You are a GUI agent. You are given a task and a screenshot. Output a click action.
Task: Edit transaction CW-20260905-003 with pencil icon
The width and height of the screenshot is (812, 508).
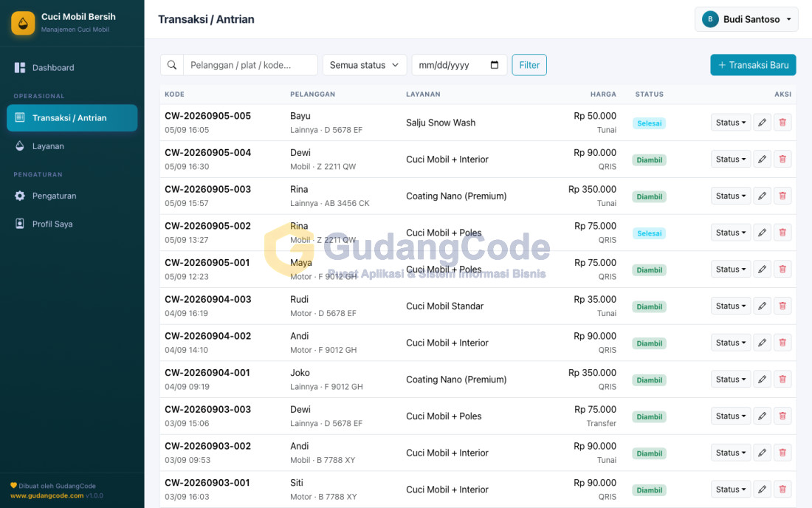(x=762, y=196)
